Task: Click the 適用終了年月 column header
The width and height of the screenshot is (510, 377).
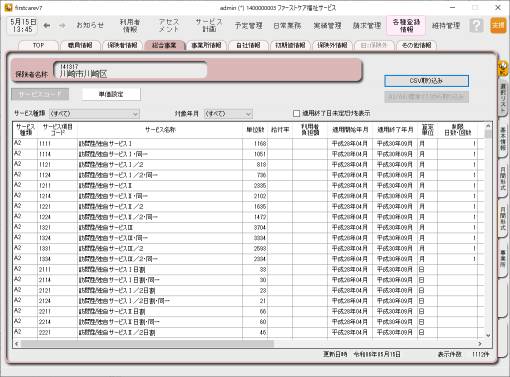Action: tap(395, 130)
